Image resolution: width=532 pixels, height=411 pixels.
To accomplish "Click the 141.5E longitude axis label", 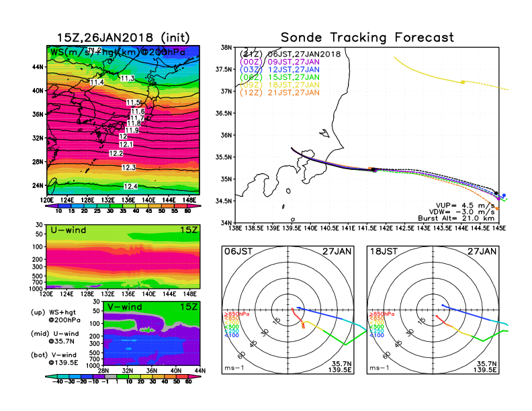I will click(x=367, y=228).
